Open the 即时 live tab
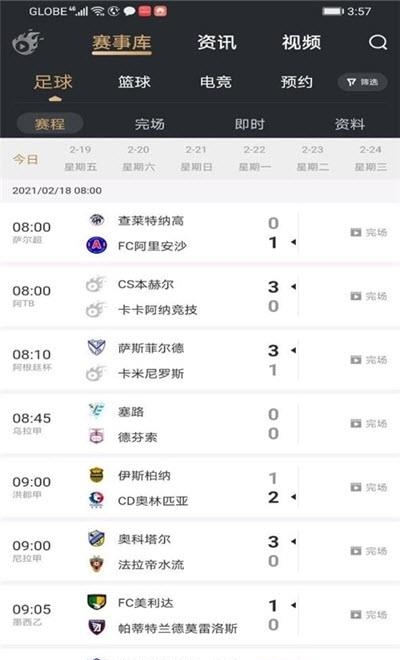The width and height of the screenshot is (400, 660). tap(250, 124)
